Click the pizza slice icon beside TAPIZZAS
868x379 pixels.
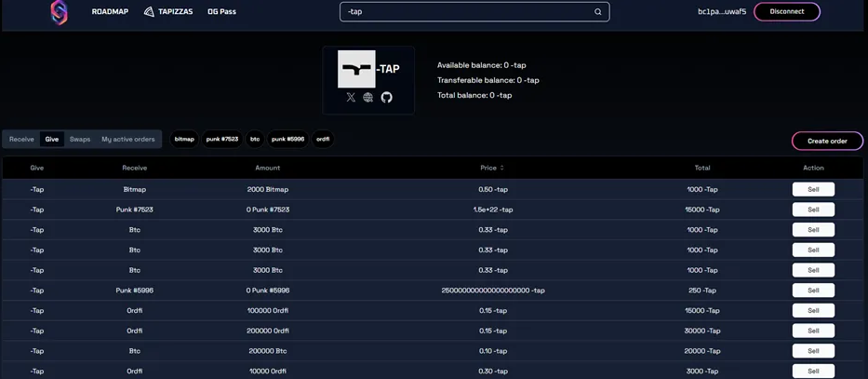click(x=149, y=12)
